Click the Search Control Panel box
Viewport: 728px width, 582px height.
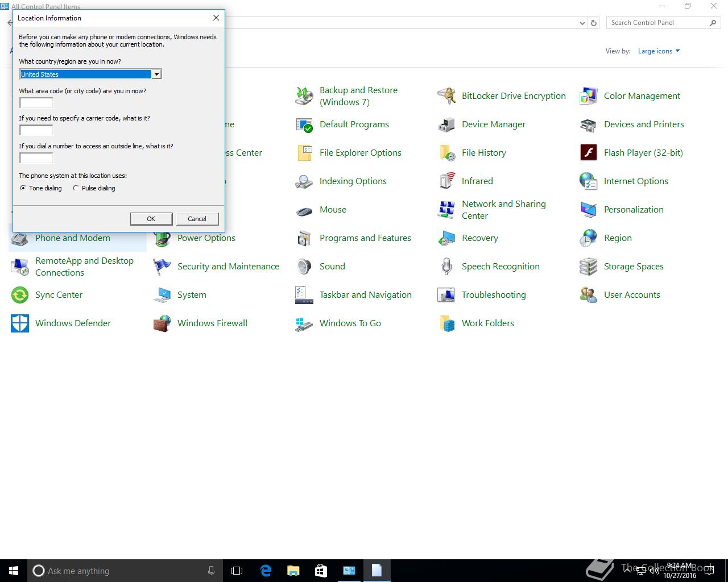pyautogui.click(x=663, y=23)
